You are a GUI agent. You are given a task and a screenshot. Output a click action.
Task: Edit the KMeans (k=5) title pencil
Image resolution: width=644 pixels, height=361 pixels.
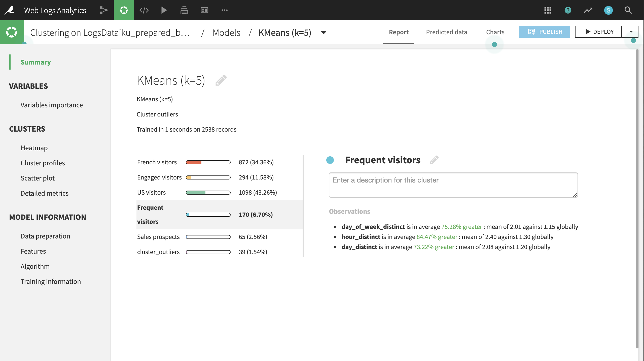tap(221, 80)
